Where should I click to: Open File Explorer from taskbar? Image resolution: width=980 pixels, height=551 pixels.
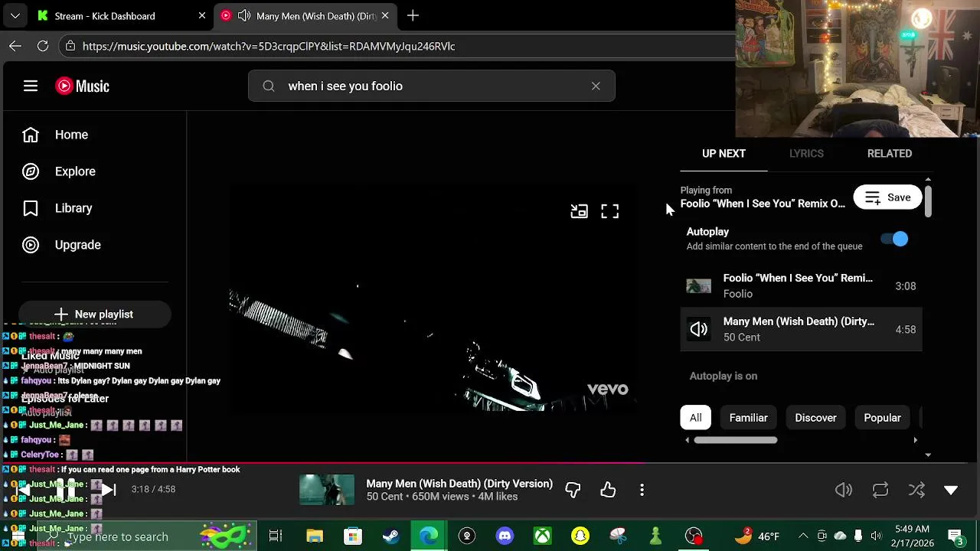point(315,536)
